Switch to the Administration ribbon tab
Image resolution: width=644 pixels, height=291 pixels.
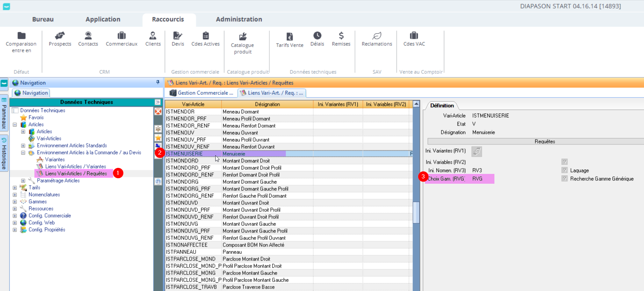239,19
